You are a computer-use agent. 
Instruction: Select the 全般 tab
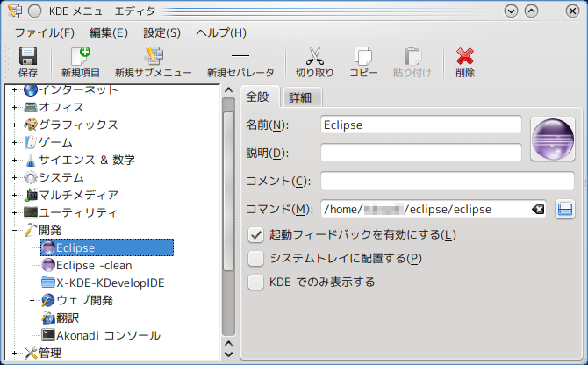click(x=260, y=97)
